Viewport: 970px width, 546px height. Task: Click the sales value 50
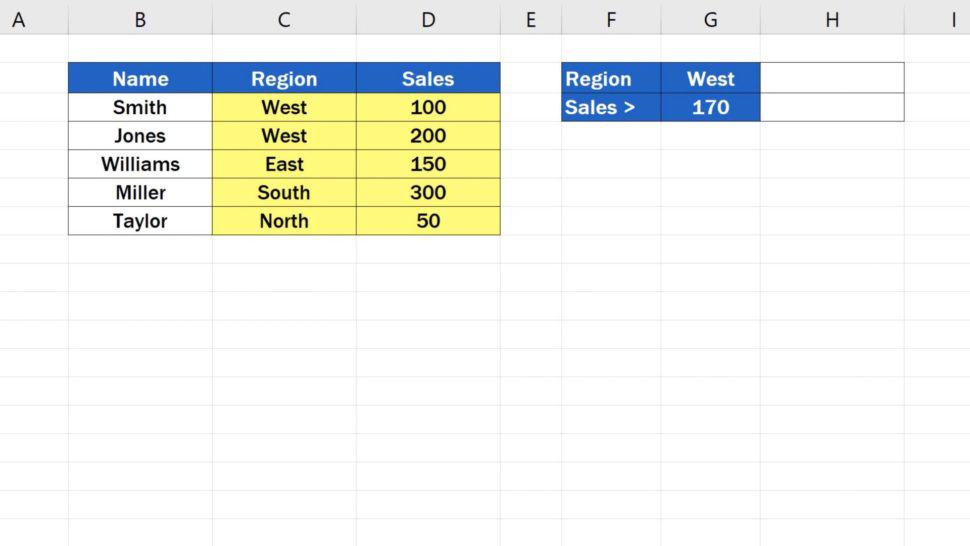click(x=428, y=221)
